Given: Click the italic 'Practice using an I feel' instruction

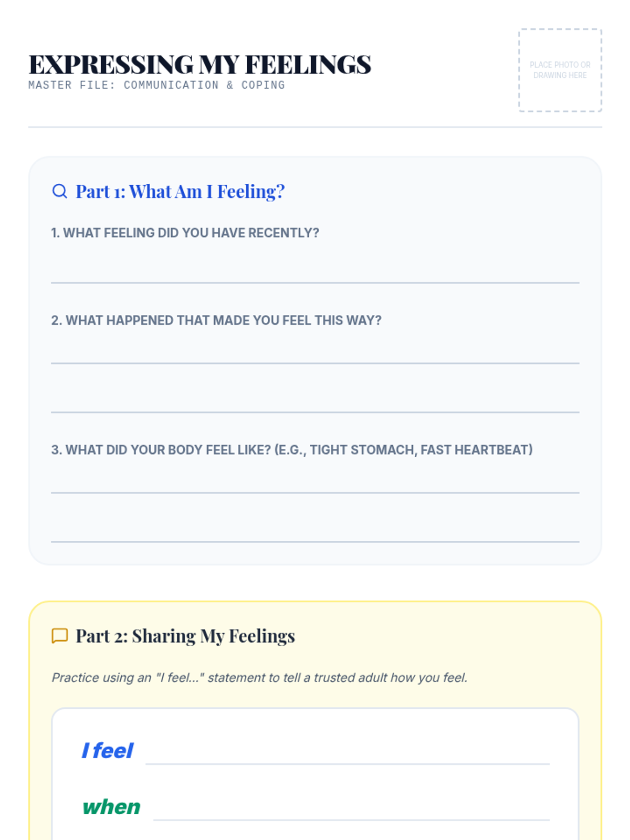Looking at the screenshot, I should click(x=259, y=678).
